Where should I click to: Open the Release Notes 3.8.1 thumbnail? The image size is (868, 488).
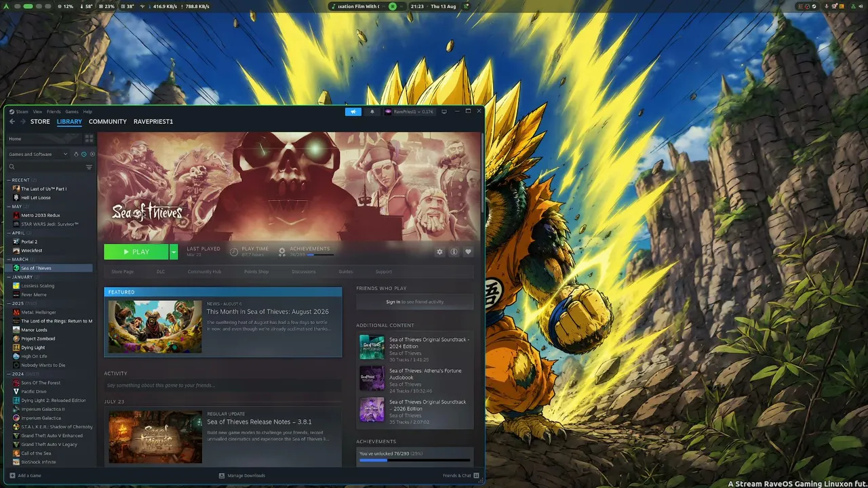[155, 437]
